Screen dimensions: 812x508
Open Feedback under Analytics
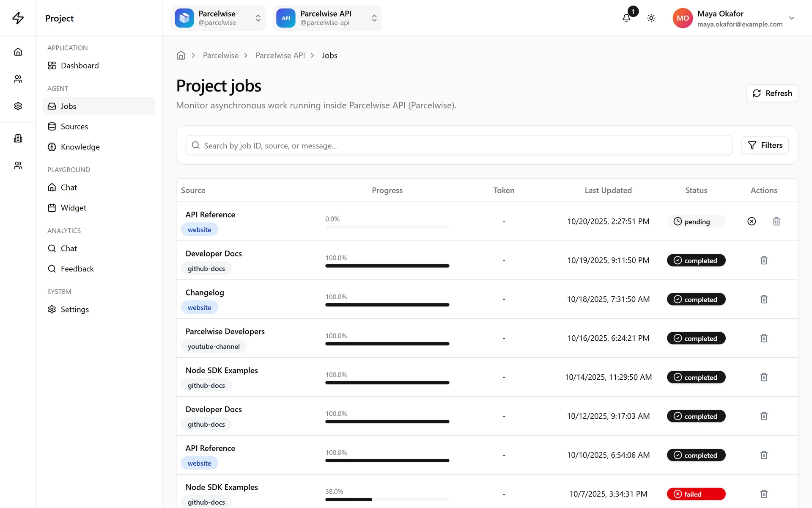pos(99,268)
